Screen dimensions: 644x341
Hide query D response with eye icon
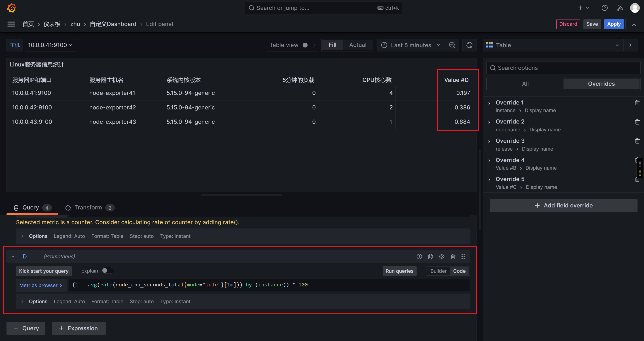point(441,256)
